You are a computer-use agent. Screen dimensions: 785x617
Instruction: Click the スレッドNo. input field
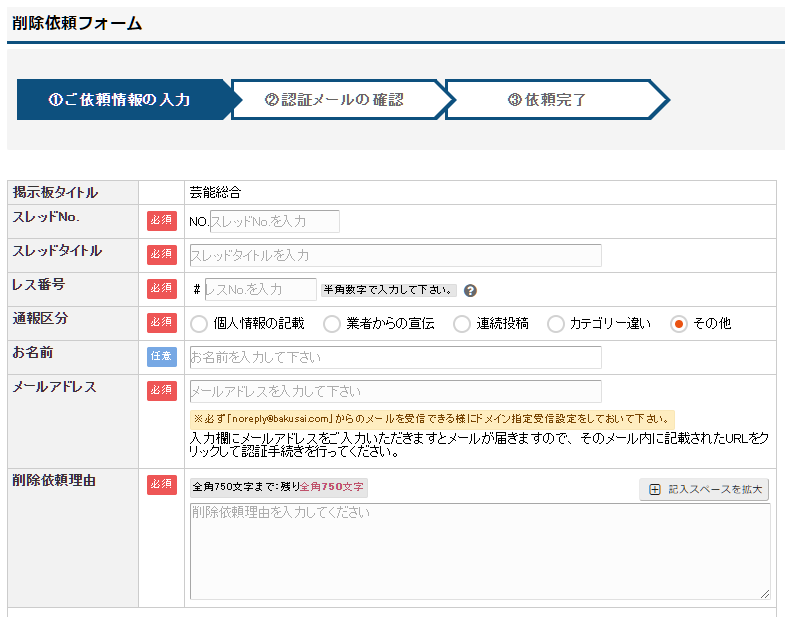pyautogui.click(x=274, y=221)
